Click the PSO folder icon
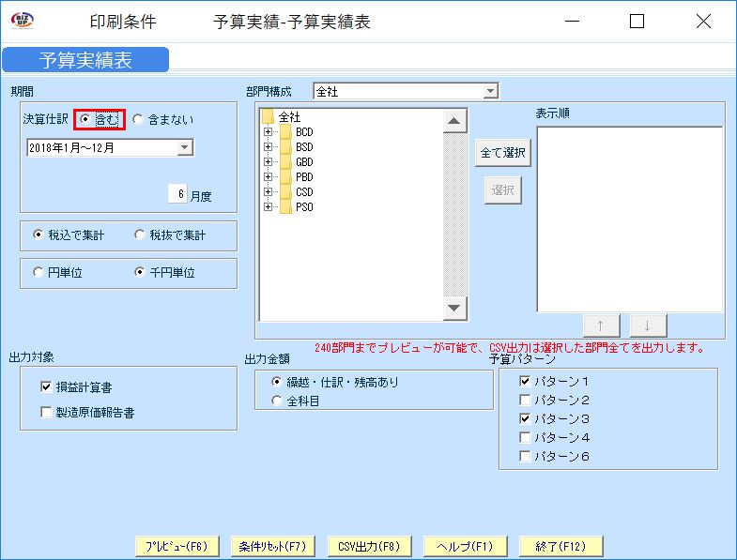The image size is (737, 560). click(285, 207)
